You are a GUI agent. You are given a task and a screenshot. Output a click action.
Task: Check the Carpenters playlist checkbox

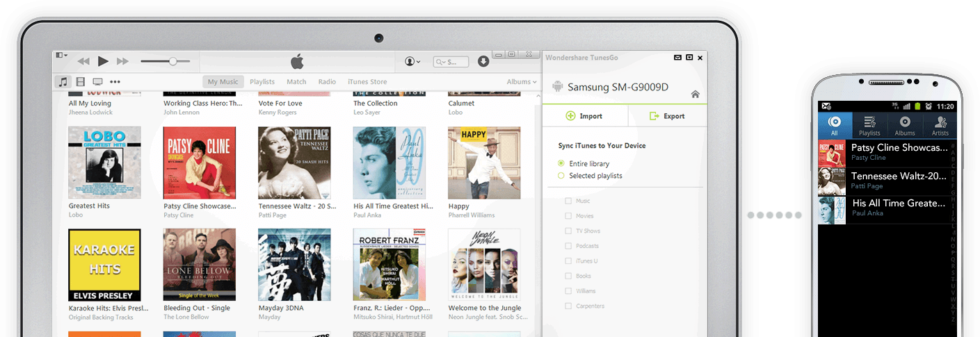tap(568, 306)
